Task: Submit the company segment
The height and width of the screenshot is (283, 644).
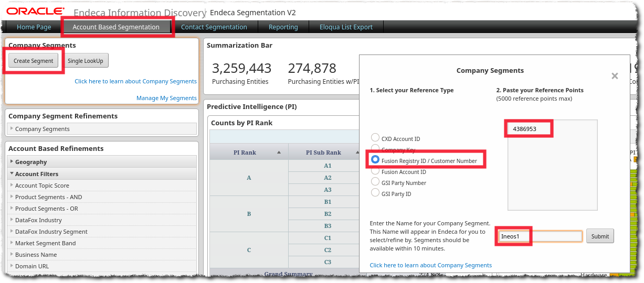Action: (600, 236)
